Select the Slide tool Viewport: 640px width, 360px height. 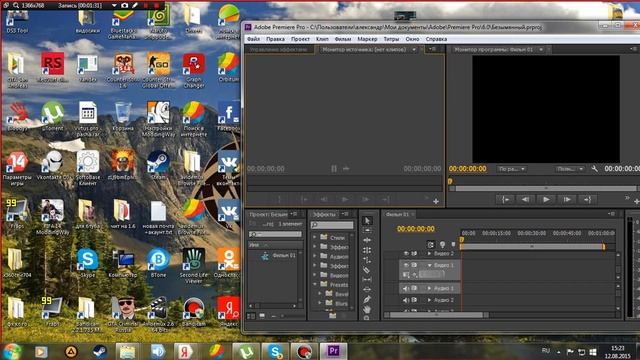367,289
